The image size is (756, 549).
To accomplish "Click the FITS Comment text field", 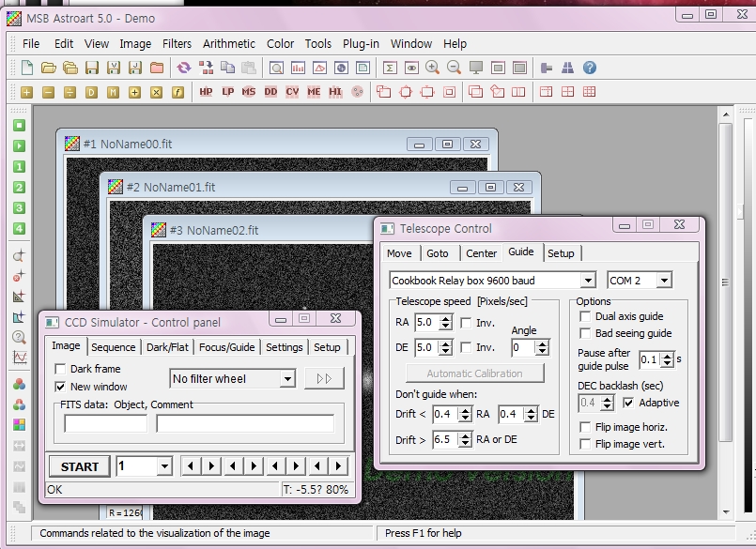I will pyautogui.click(x=245, y=424).
